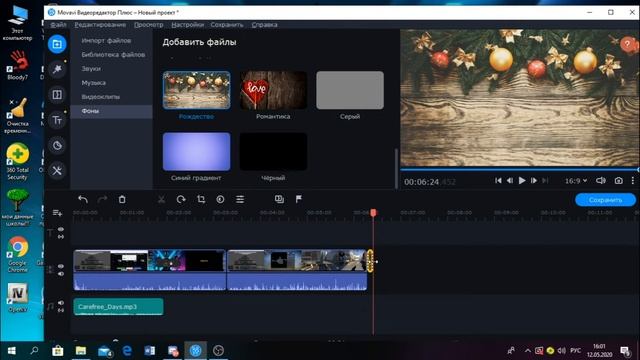Click the backgrounds list scrollbar
Viewport: 640px width, 360px height.
tap(396, 168)
